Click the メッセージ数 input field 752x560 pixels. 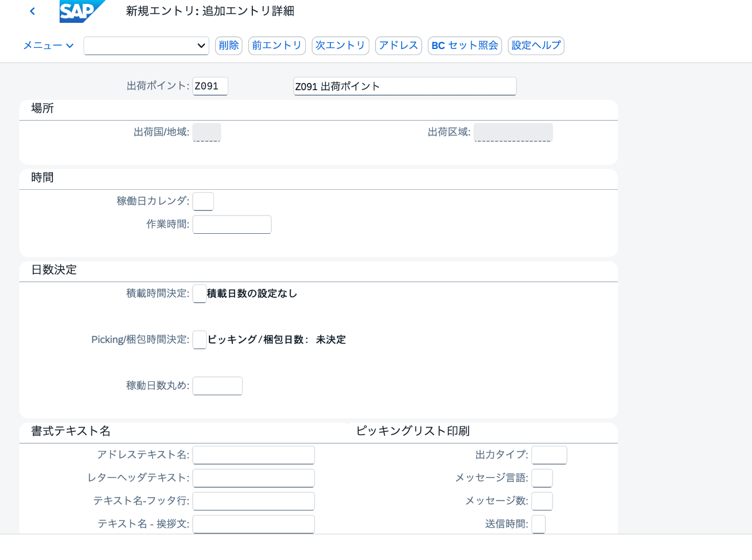click(x=542, y=501)
